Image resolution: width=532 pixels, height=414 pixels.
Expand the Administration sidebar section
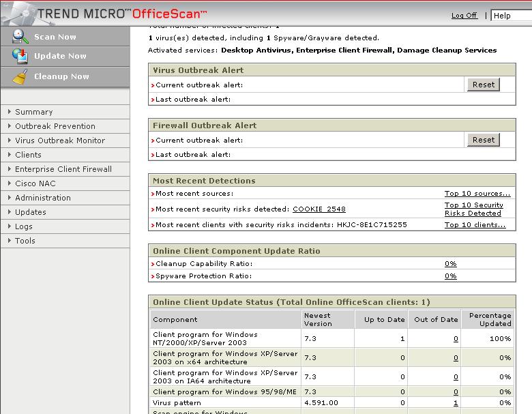(42, 198)
